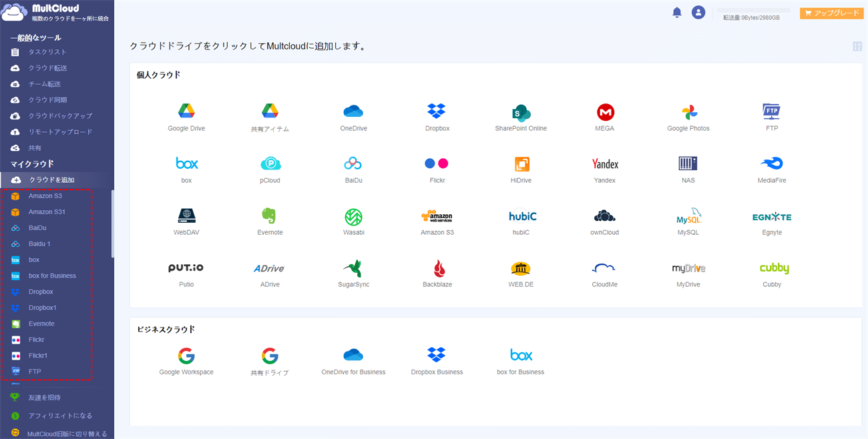
Task: Open リモートアップロード in sidebar
Action: pos(60,132)
